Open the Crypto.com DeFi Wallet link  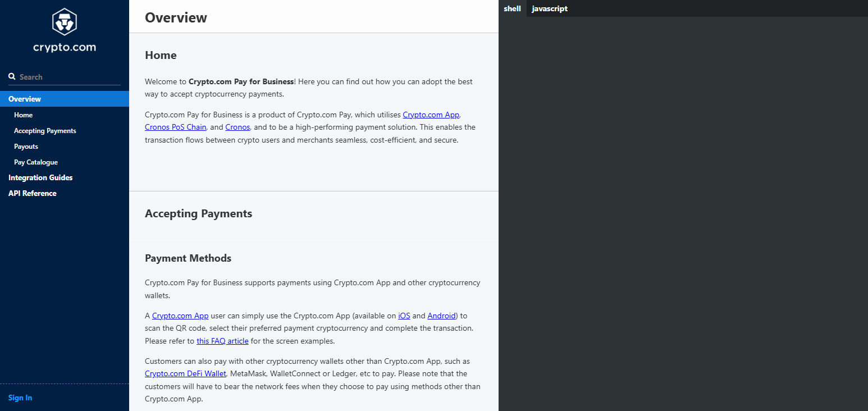click(185, 373)
